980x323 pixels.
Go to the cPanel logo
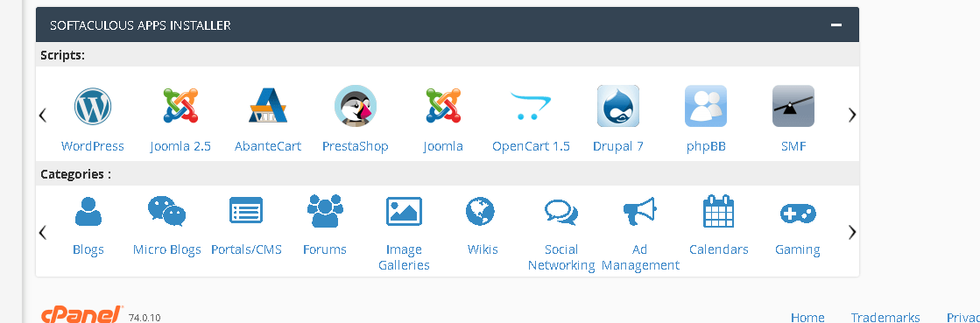pos(81,315)
